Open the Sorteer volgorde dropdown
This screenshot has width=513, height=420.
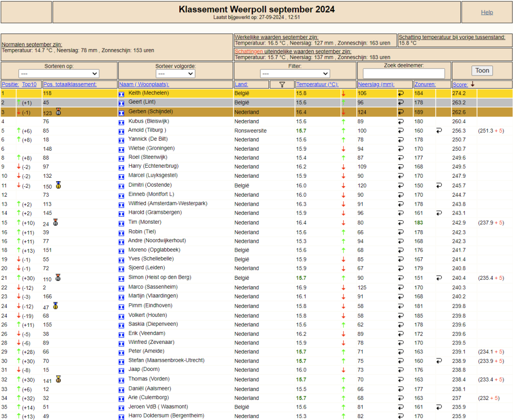175,74
